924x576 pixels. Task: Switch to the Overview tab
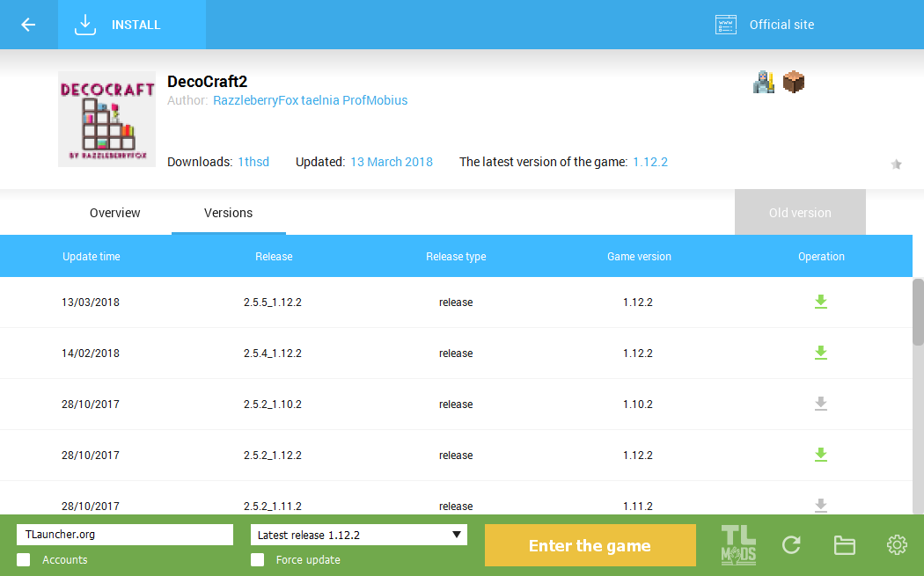(x=115, y=213)
